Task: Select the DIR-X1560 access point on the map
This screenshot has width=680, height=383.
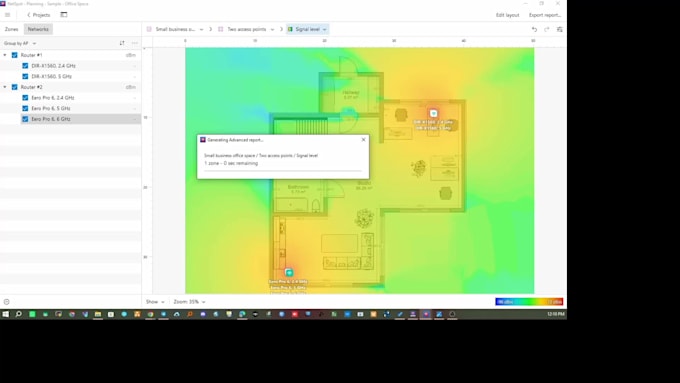Action: point(433,113)
